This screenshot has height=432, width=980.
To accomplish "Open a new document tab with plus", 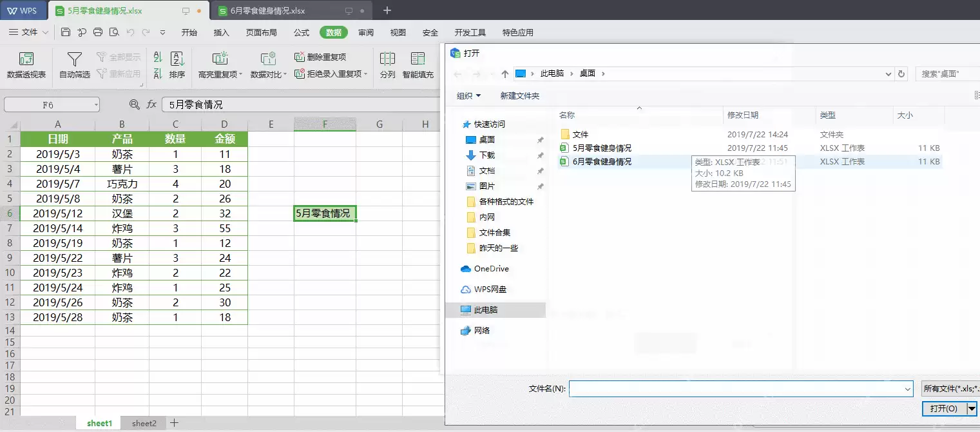I will (387, 10).
